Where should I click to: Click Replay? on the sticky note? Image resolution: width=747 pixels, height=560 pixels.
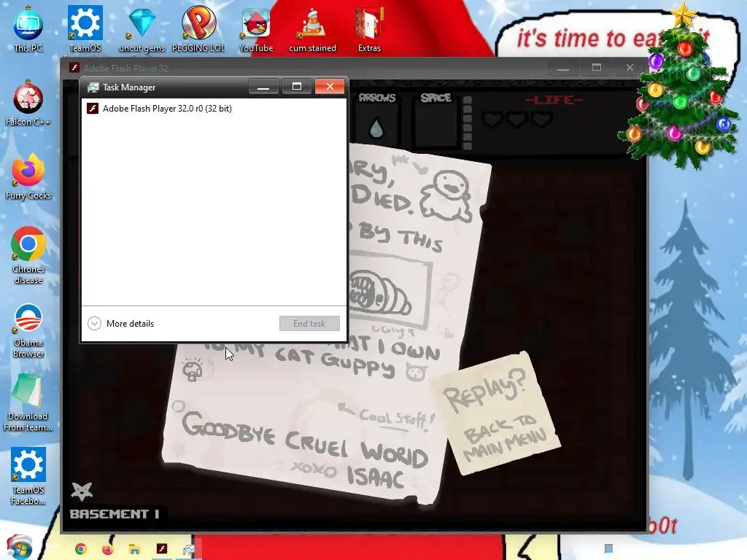[x=484, y=391]
